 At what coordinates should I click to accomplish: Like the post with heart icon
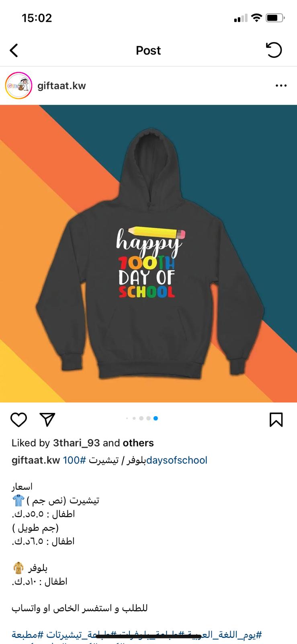point(18,419)
